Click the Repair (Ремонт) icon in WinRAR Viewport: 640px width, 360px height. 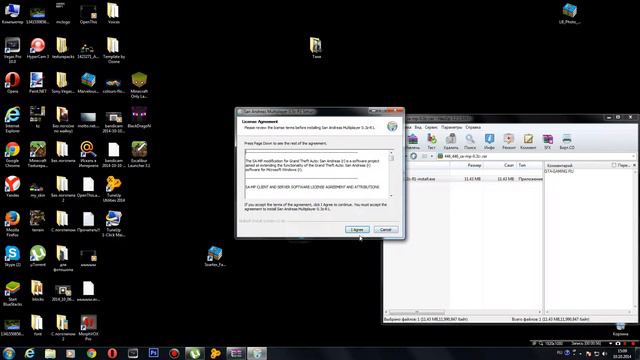tap(509, 141)
